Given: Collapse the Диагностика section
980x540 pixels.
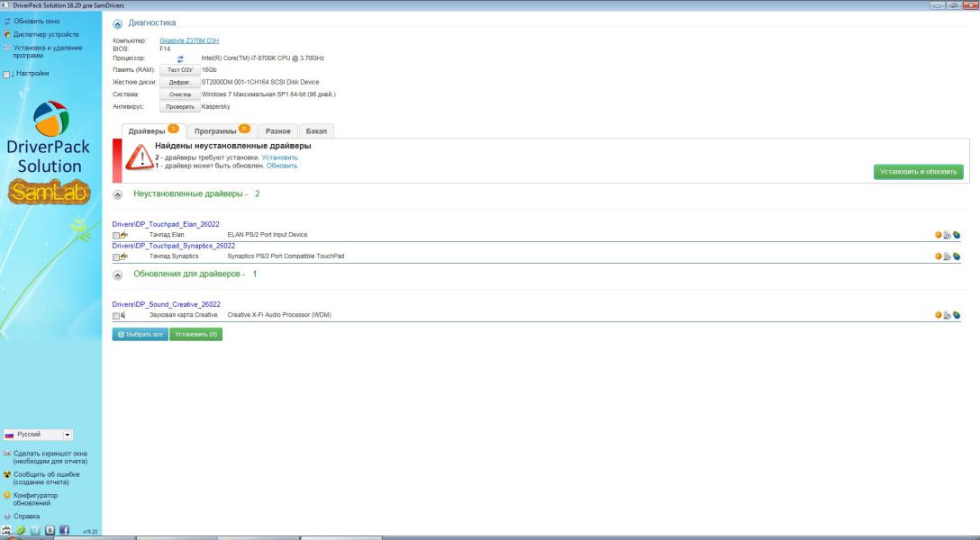Looking at the screenshot, I should point(119,22).
